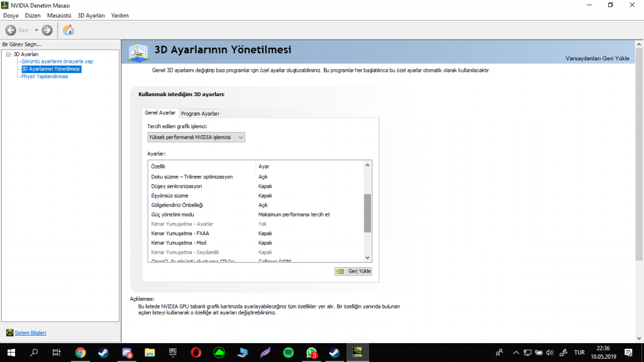
Task: Select PhysX Yapılandırması tree item
Action: tap(45, 77)
